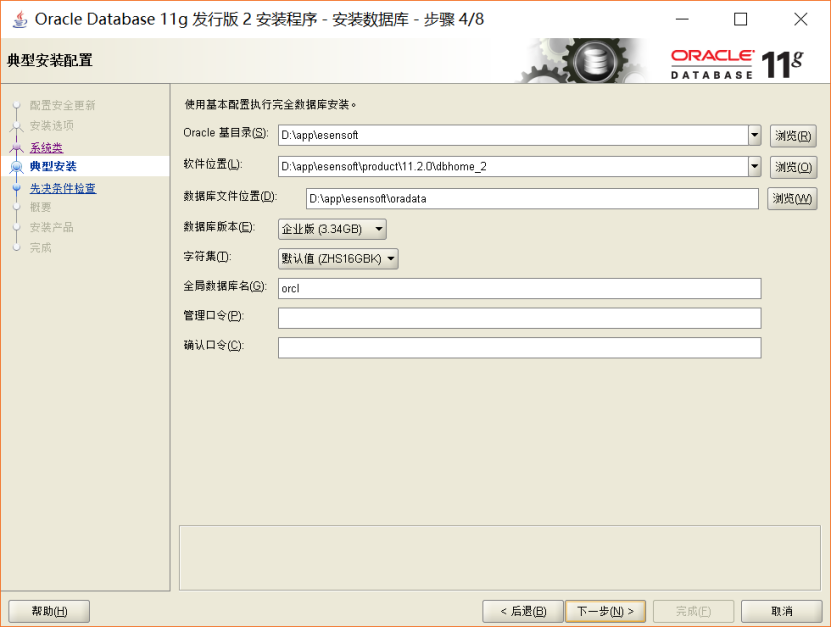This screenshot has width=831, height=628.
Task: Click the step marker beside 先决条件检查
Action: (x=16, y=187)
